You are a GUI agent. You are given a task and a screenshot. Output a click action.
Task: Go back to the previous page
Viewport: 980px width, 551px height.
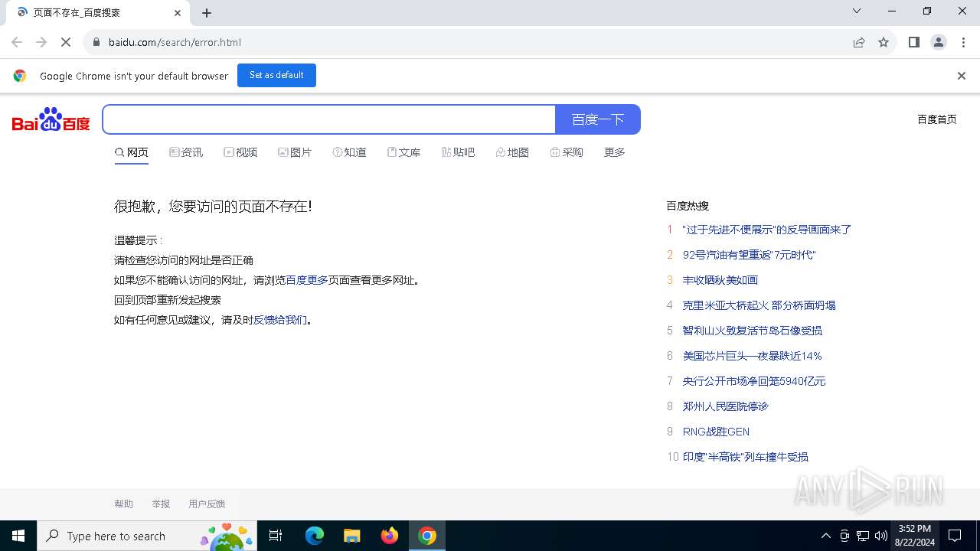(17, 42)
